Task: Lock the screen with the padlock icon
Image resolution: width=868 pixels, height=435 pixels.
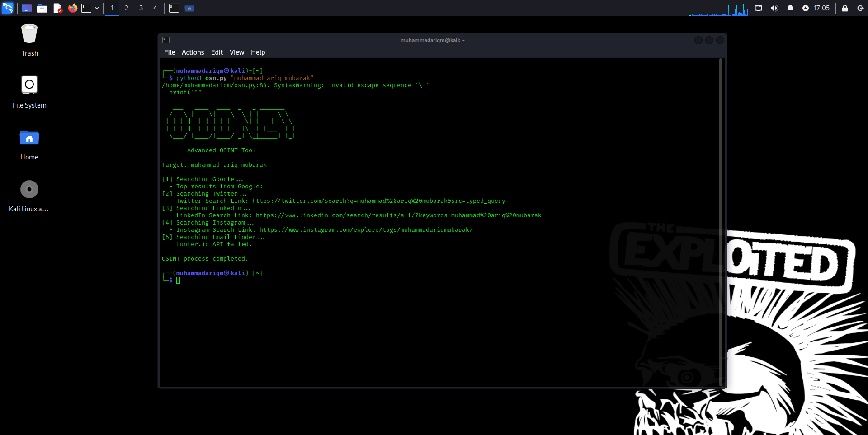Action: point(844,8)
